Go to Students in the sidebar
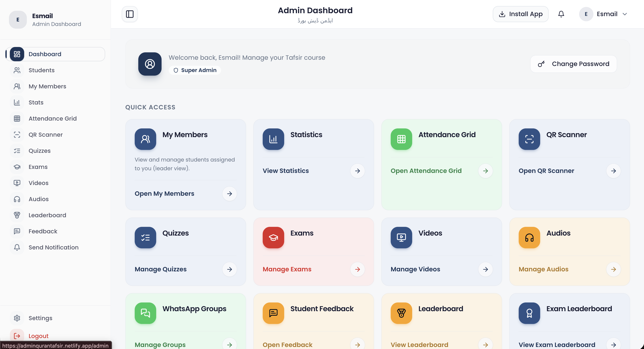 (55, 70)
